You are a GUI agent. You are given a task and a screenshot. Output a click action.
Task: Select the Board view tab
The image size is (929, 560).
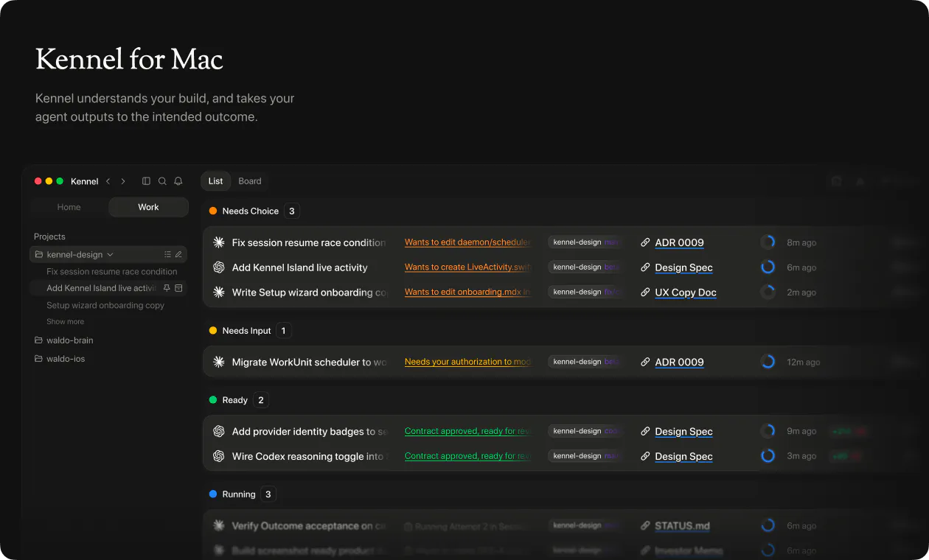(250, 181)
